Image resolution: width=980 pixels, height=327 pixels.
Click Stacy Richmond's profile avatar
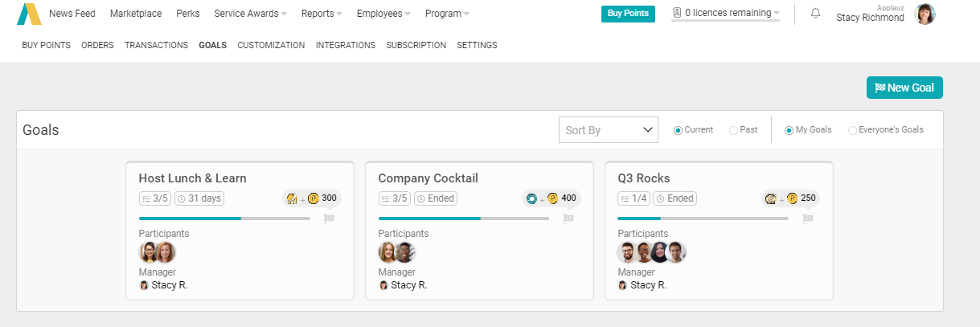coord(925,14)
